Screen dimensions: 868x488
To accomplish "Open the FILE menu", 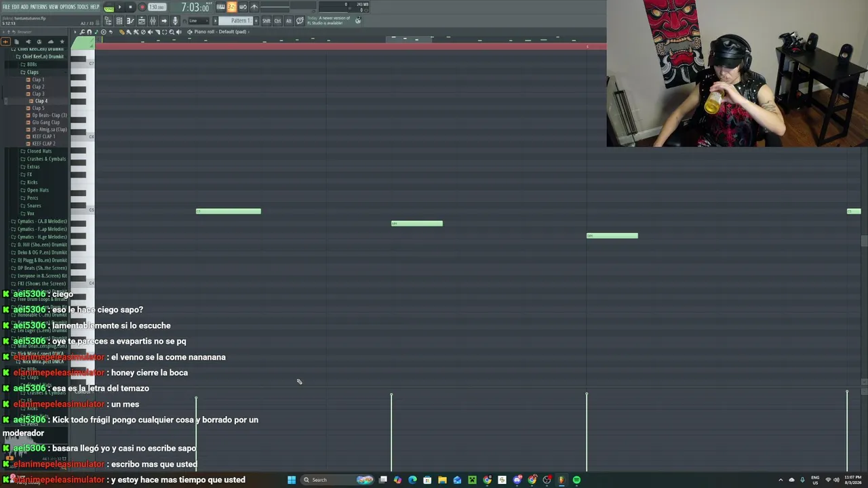I will click(x=6, y=7).
